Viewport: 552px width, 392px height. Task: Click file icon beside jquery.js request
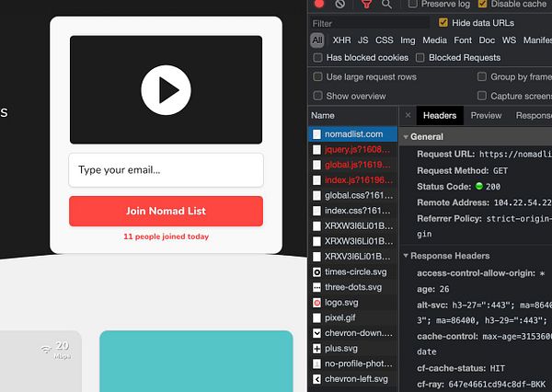click(x=316, y=150)
